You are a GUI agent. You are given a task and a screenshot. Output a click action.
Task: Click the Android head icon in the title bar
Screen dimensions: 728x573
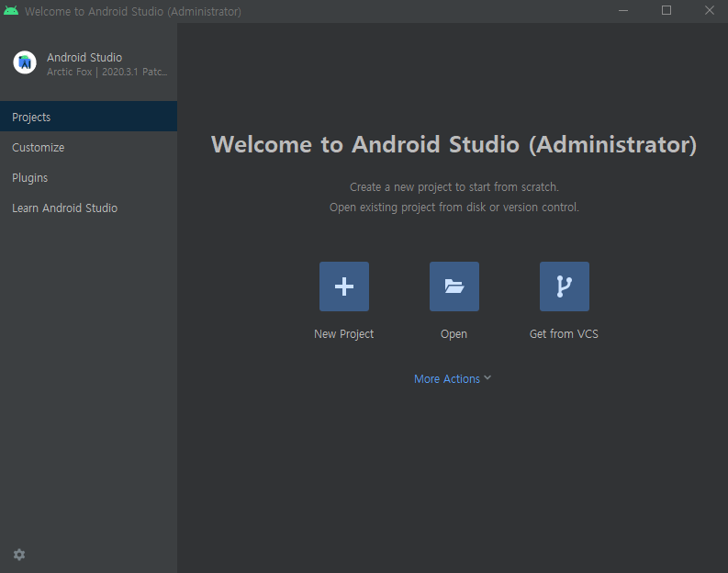pos(11,11)
